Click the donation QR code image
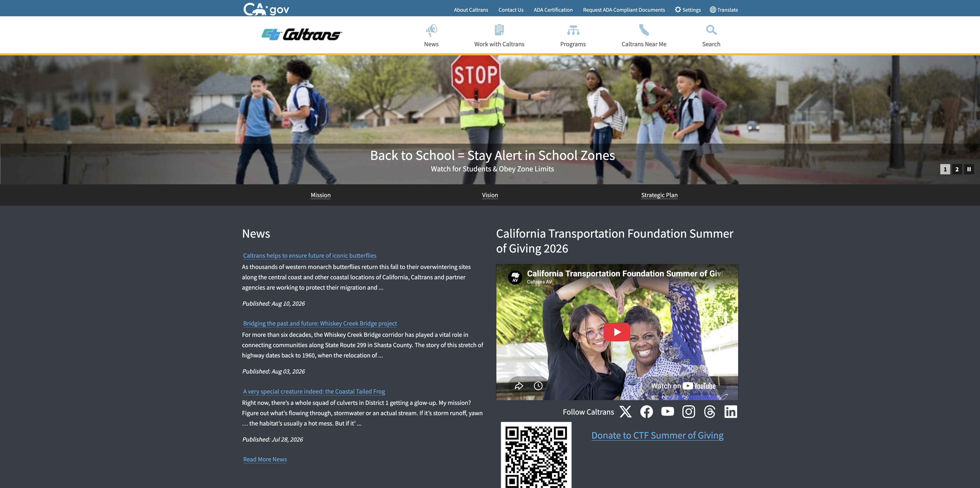The width and height of the screenshot is (980, 488). click(x=536, y=455)
